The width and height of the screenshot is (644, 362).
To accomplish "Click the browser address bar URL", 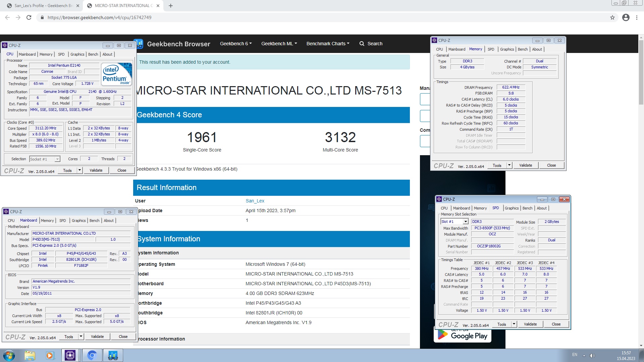I will [x=99, y=17].
